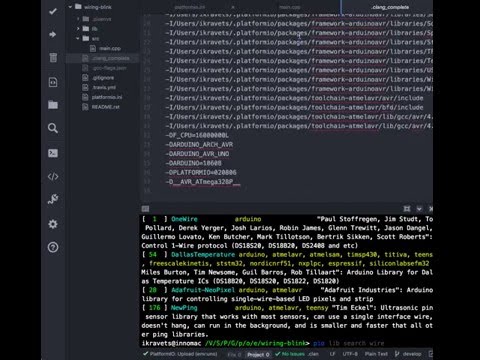Open the help question mark icon

tap(53, 247)
